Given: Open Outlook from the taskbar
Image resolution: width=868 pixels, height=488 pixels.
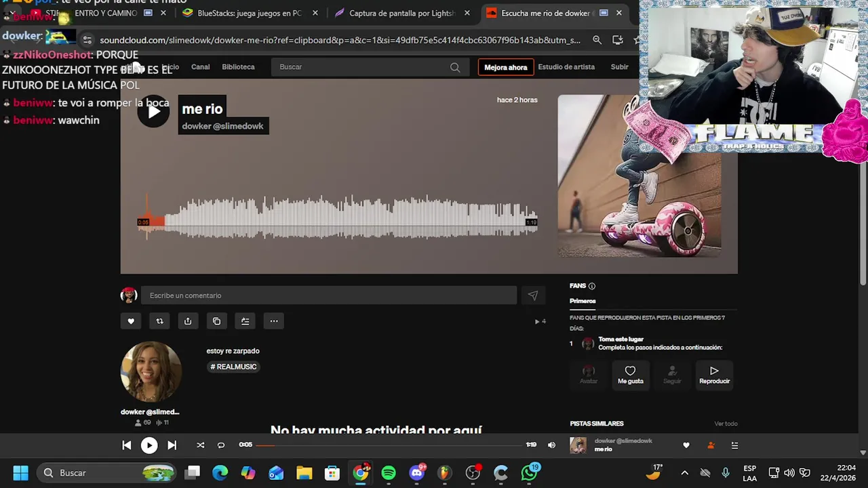Looking at the screenshot, I should tap(276, 472).
